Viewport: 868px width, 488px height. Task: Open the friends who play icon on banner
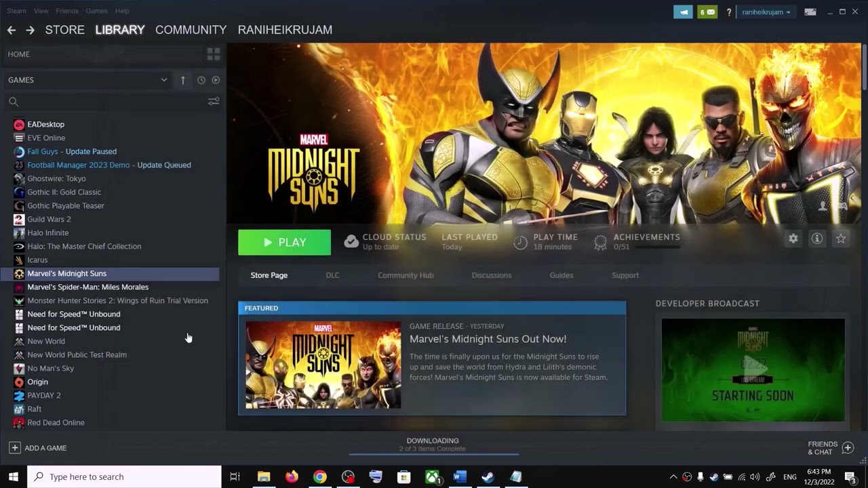(823, 205)
